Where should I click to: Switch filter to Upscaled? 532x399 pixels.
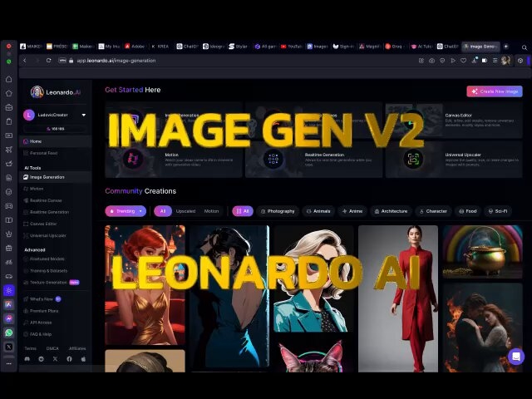pyautogui.click(x=185, y=211)
